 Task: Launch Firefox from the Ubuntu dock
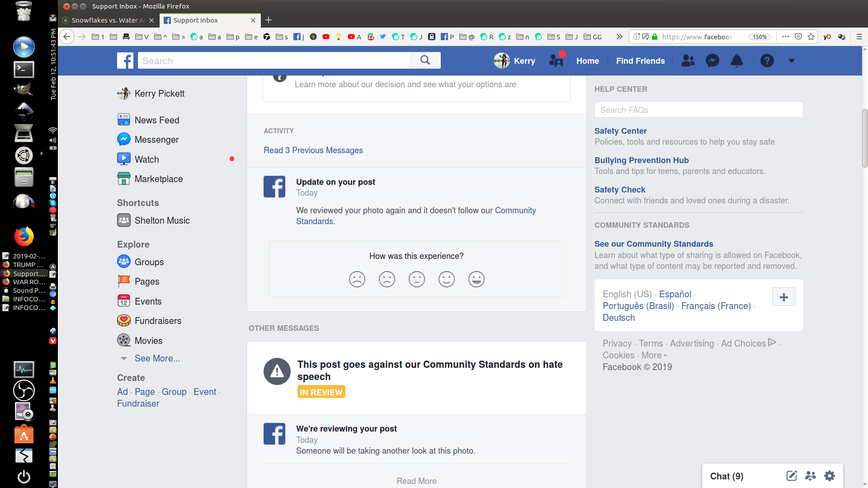24,236
